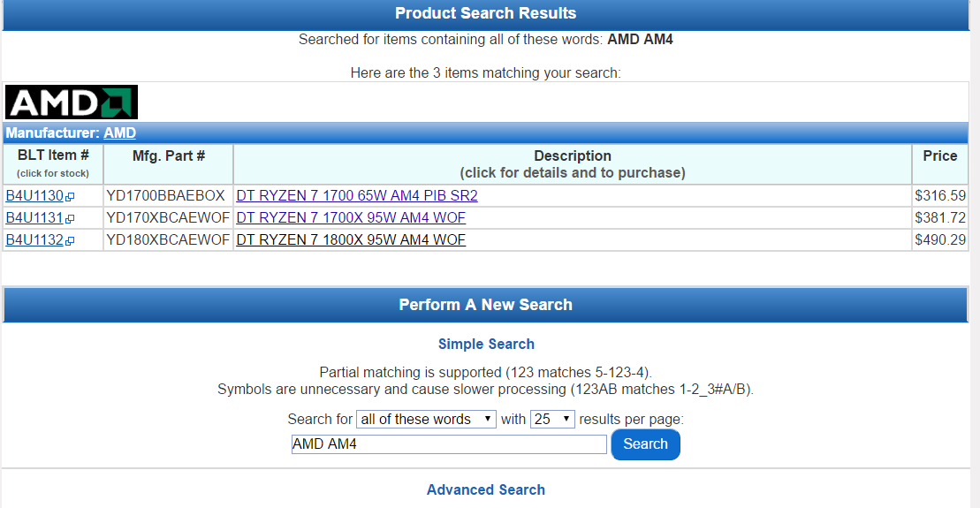Viewport: 980px width, 508px height.
Task: Click popup icon beside B4U1132
Action: pyautogui.click(x=70, y=240)
